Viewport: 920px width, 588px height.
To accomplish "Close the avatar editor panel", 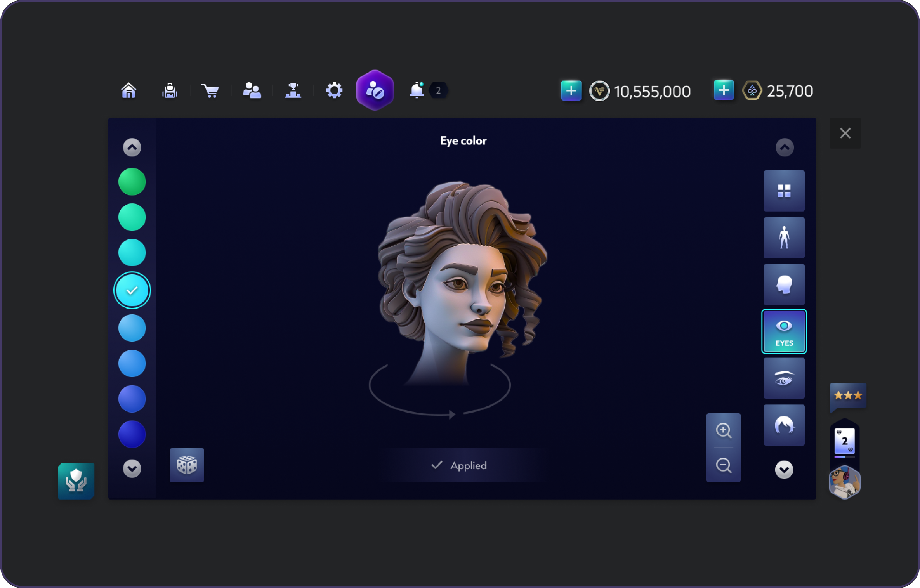I will click(845, 133).
